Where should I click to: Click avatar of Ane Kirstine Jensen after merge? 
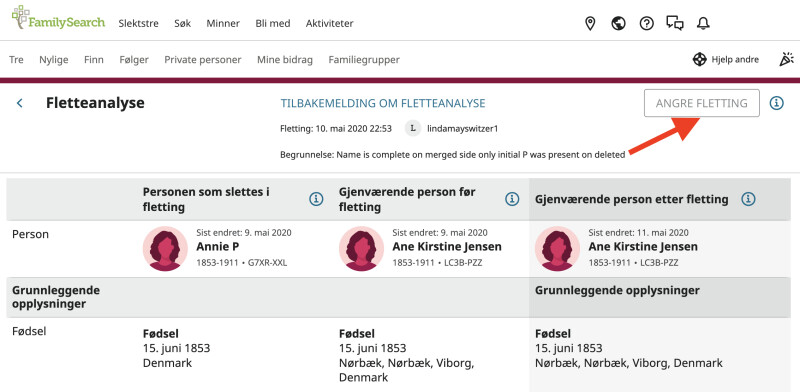(x=557, y=249)
